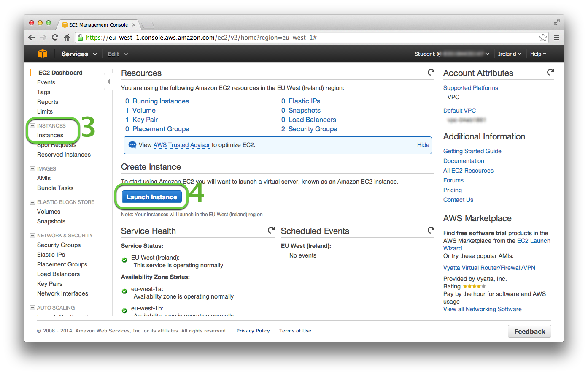Open Reports in sidebar
This screenshot has height=375, width=588.
48,102
